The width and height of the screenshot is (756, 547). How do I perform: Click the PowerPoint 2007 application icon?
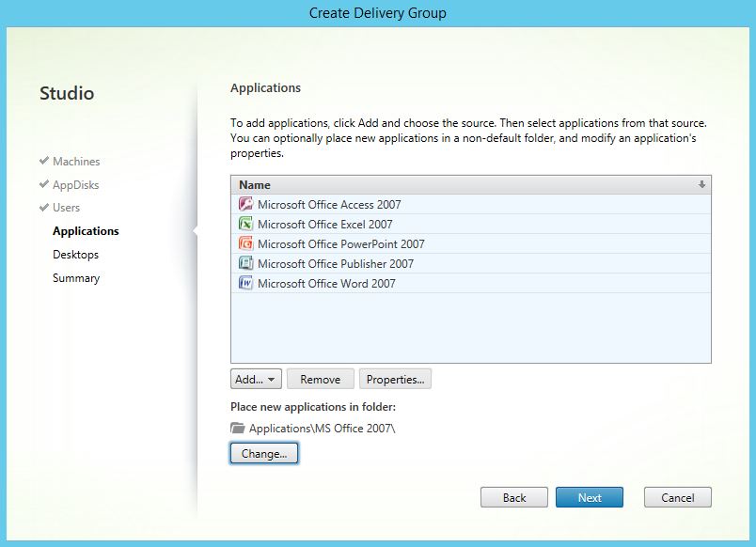point(245,244)
